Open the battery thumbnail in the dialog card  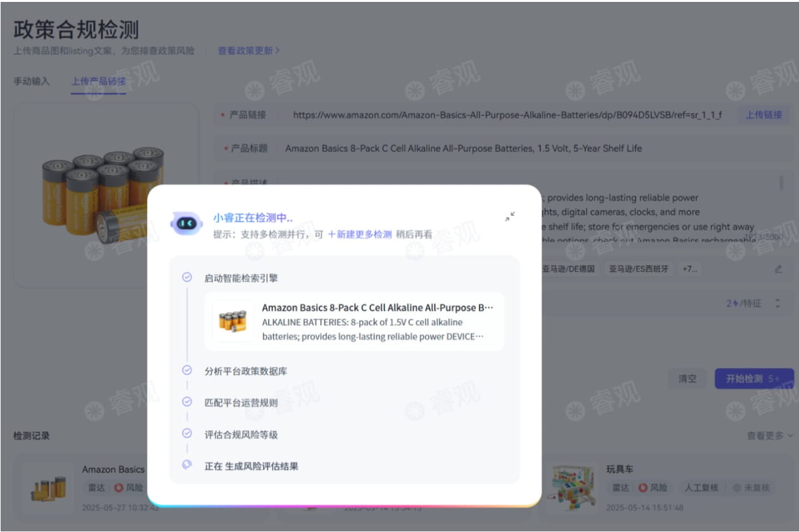tap(233, 321)
